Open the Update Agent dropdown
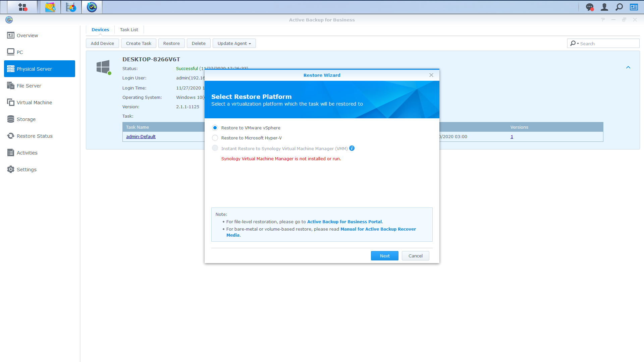This screenshot has width=644, height=362. (x=234, y=43)
